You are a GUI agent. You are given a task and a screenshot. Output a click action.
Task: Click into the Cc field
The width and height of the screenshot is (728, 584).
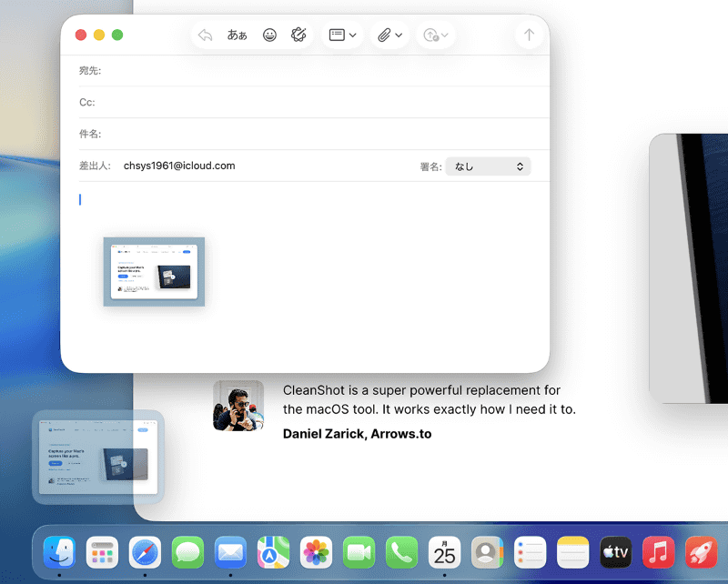tap(314, 102)
